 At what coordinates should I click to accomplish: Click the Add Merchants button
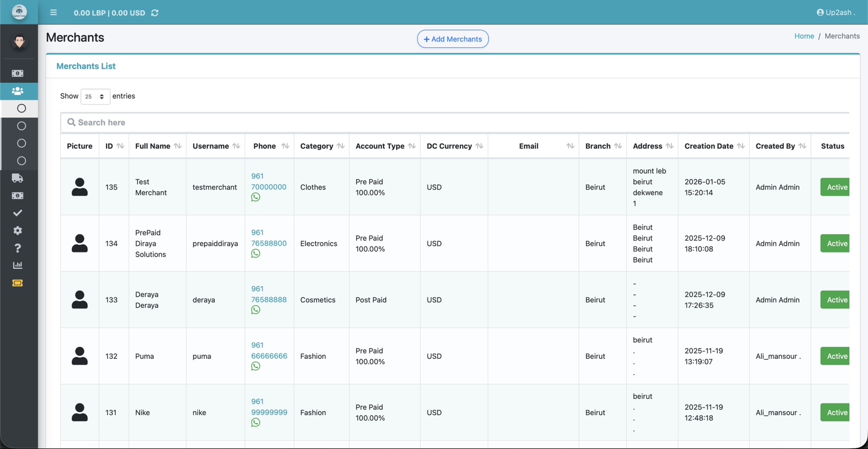(x=452, y=39)
